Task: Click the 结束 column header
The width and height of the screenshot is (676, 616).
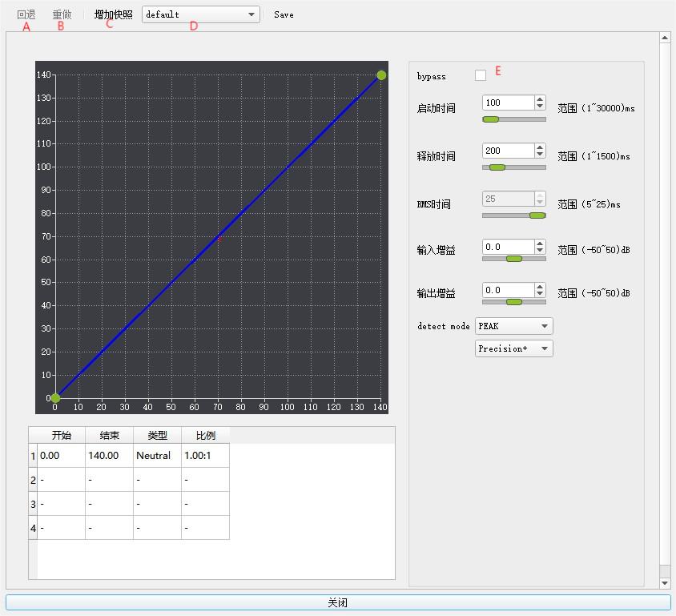Action: [110, 436]
